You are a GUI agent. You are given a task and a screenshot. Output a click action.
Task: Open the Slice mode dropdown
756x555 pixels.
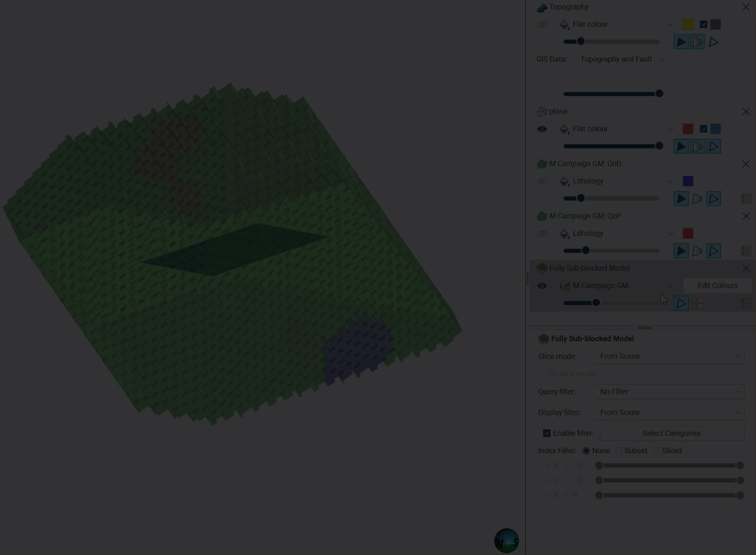click(669, 356)
